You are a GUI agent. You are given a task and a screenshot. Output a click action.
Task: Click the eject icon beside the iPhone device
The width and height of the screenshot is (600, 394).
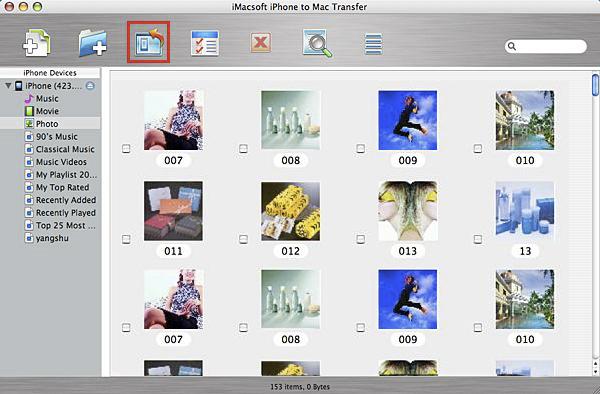pyautogui.click(x=90, y=86)
